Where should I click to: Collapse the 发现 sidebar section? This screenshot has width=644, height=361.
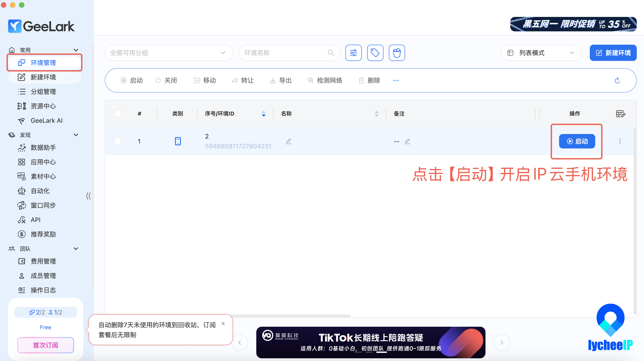click(76, 135)
